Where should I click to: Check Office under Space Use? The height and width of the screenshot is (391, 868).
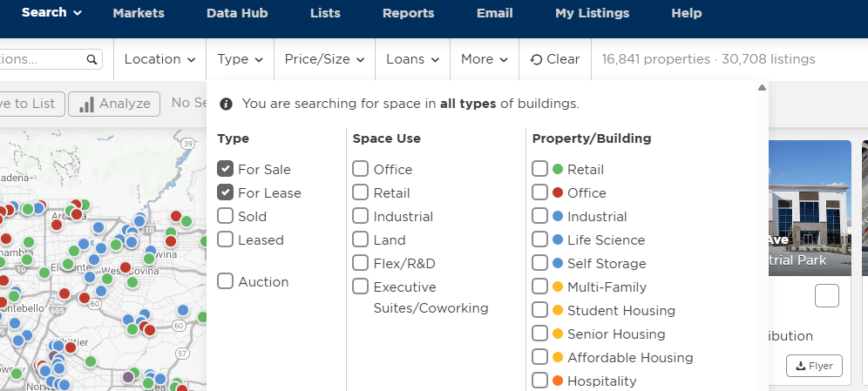pyautogui.click(x=361, y=169)
